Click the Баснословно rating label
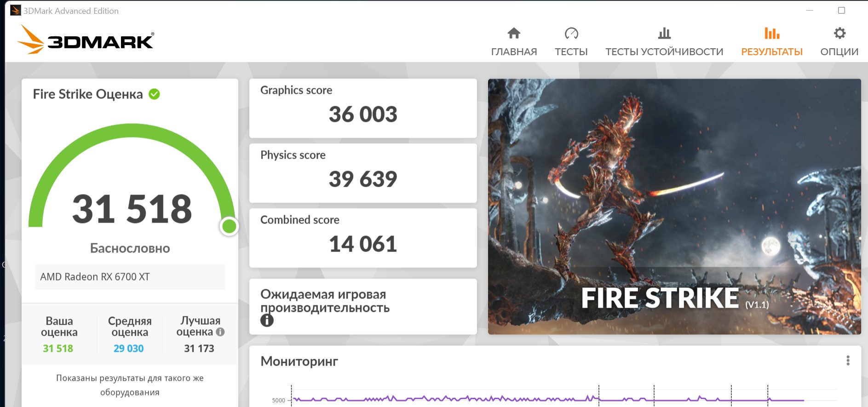The height and width of the screenshot is (407, 868). point(130,248)
